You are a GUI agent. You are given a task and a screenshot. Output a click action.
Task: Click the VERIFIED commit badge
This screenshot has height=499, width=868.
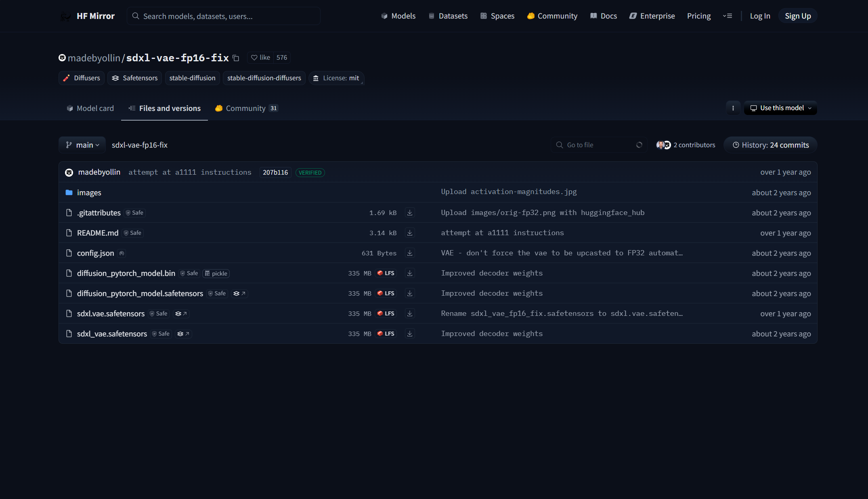pyautogui.click(x=310, y=173)
